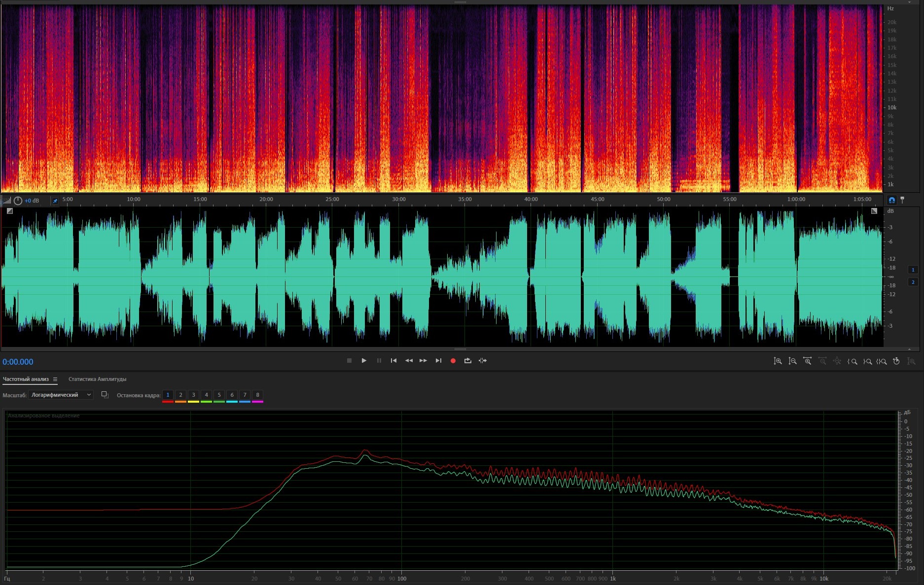Click hold frame button 5
924x585 pixels.
click(x=219, y=395)
